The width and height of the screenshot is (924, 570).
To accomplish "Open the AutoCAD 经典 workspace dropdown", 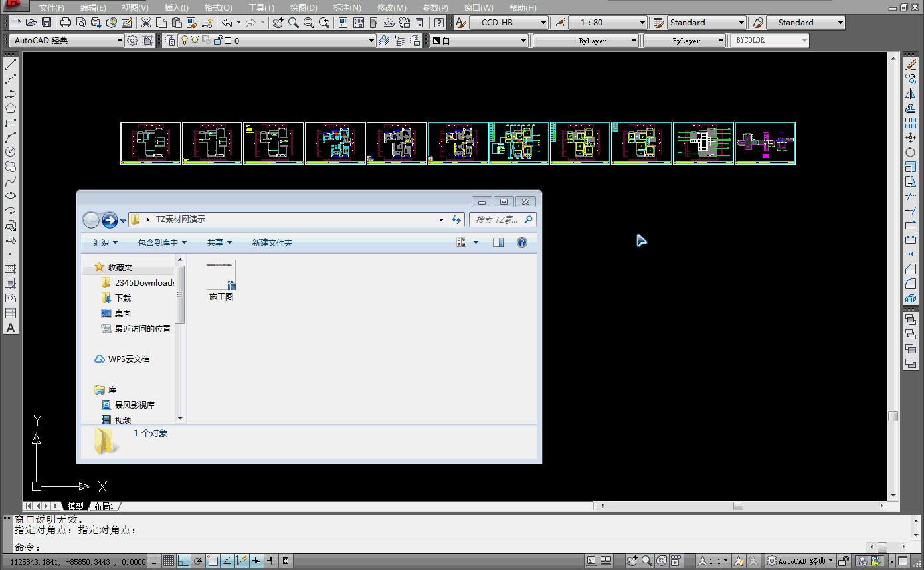I will (66, 41).
